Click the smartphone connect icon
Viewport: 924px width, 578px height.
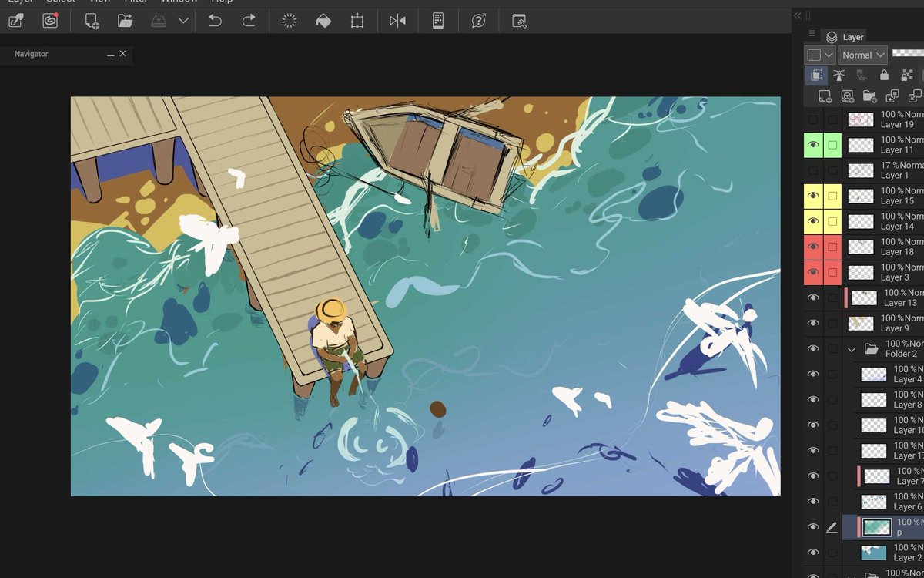click(x=438, y=22)
